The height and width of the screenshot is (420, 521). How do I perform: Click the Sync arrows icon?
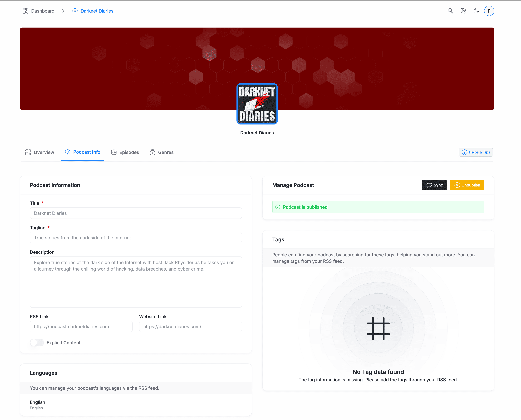(x=429, y=185)
